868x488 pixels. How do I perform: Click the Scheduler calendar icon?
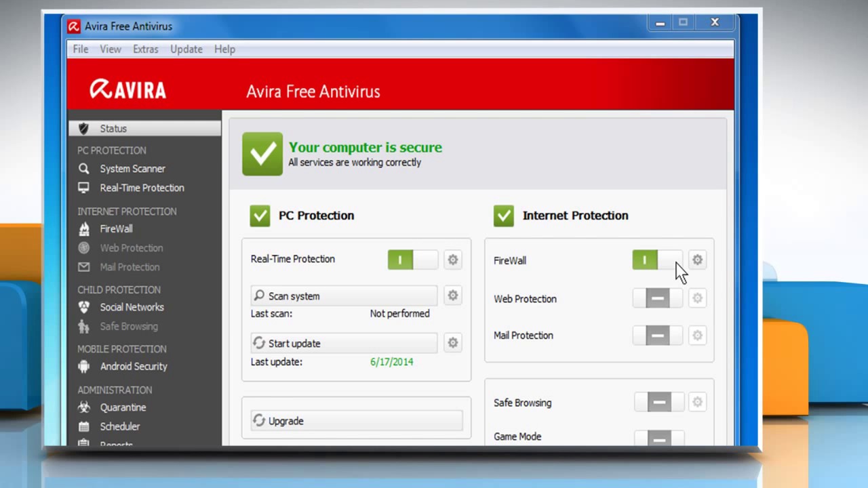[x=83, y=426]
